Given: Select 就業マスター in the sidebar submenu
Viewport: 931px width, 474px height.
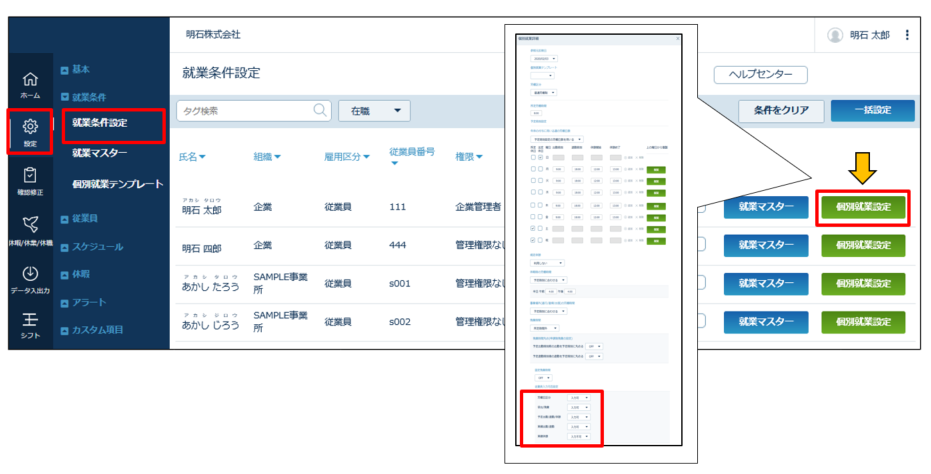Looking at the screenshot, I should point(100,153).
